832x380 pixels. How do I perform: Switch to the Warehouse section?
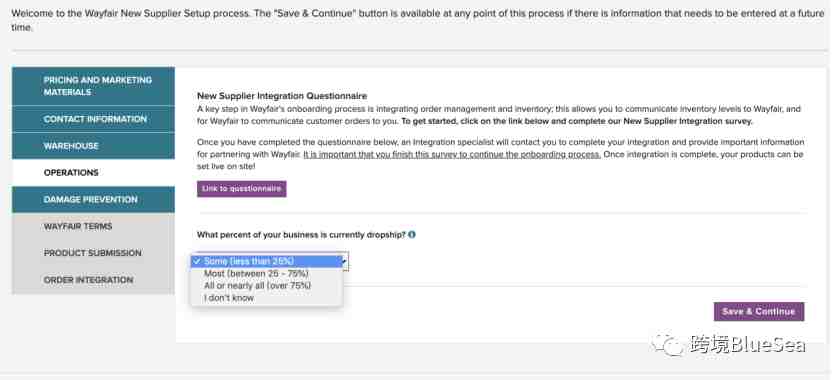pos(93,146)
